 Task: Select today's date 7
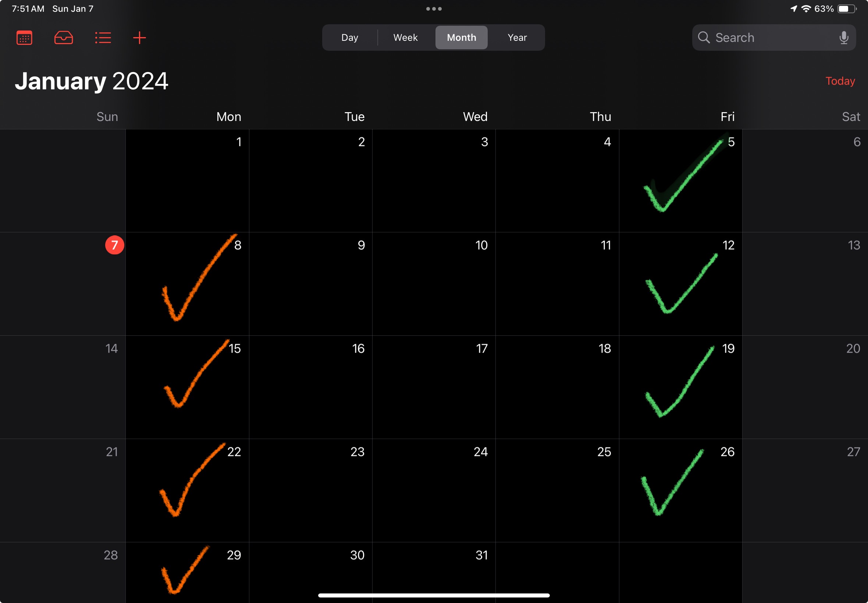[x=114, y=245]
